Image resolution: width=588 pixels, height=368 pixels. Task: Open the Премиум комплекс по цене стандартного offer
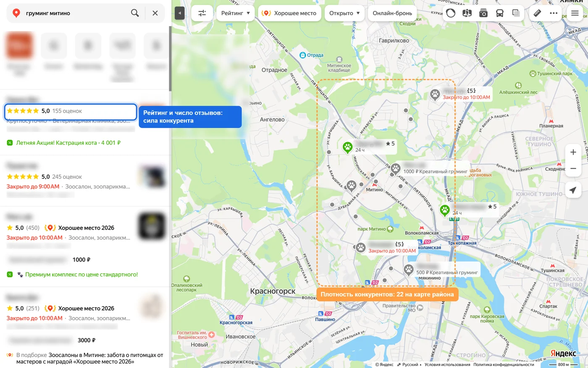click(x=81, y=275)
